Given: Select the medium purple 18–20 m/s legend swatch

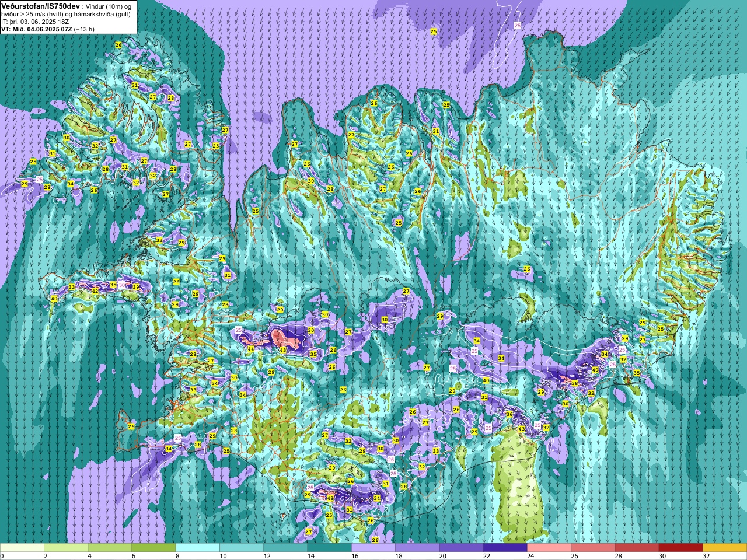Looking at the screenshot, I should 417,548.
